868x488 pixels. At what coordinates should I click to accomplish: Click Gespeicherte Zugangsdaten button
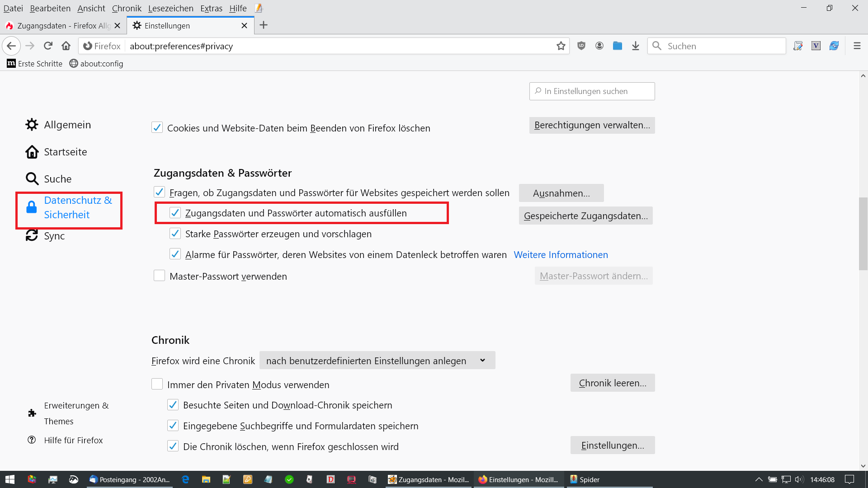point(585,216)
